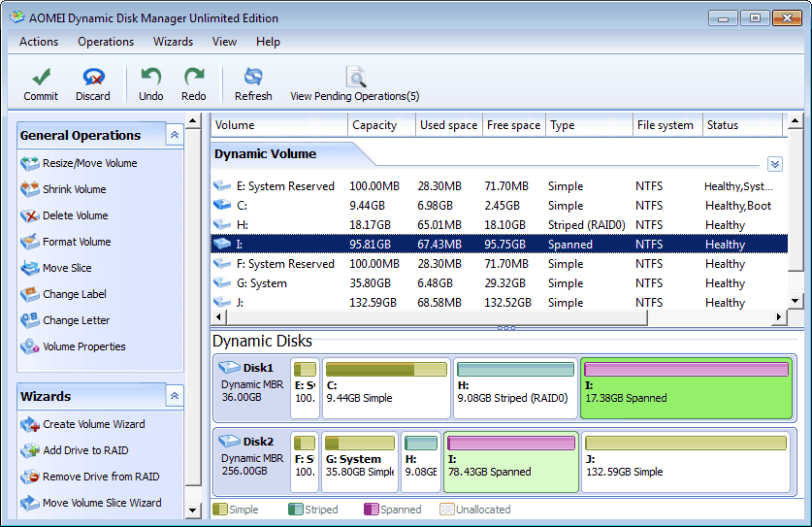
Task: Select Resize/Move Volume operation
Action: point(89,163)
